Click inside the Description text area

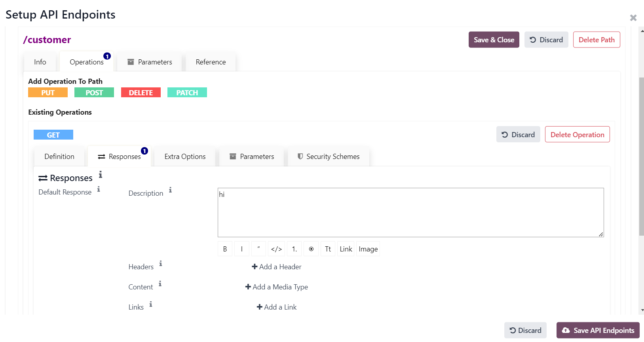point(410,213)
